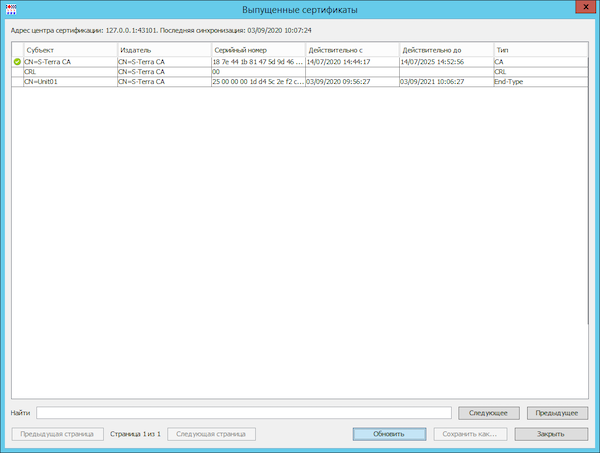Click serial number 18 7e 44 1b cell

258,62
